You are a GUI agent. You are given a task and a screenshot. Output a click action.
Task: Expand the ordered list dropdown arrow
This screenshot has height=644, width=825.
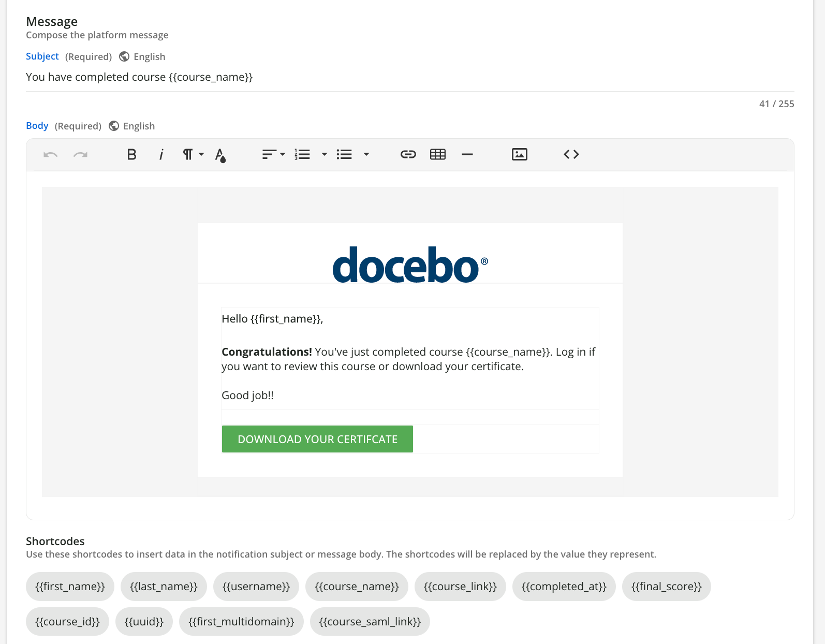click(x=325, y=154)
